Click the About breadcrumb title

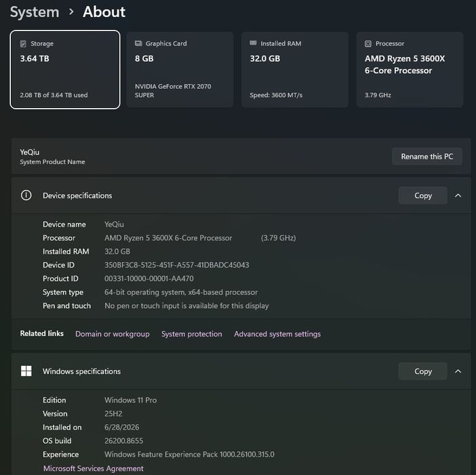[104, 12]
